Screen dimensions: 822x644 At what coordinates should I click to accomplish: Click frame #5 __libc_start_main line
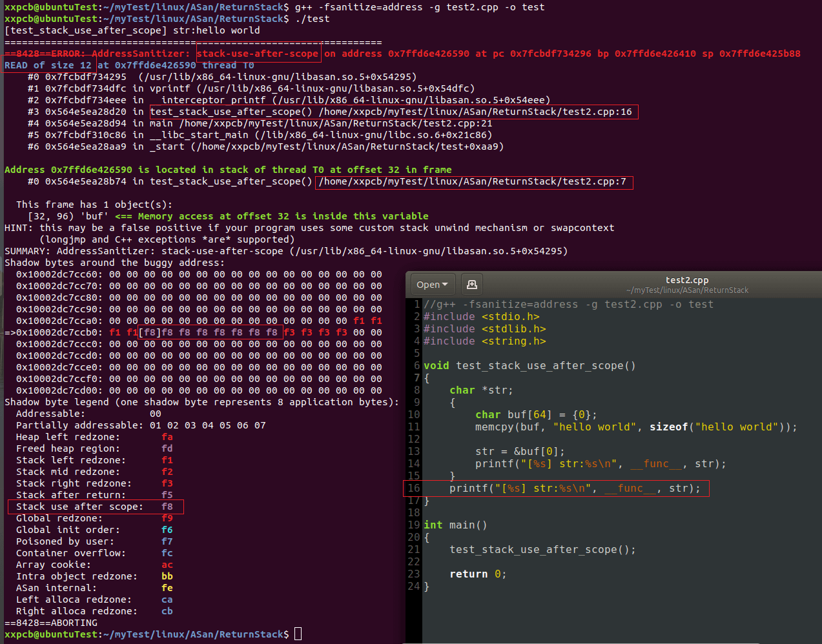coord(260,135)
